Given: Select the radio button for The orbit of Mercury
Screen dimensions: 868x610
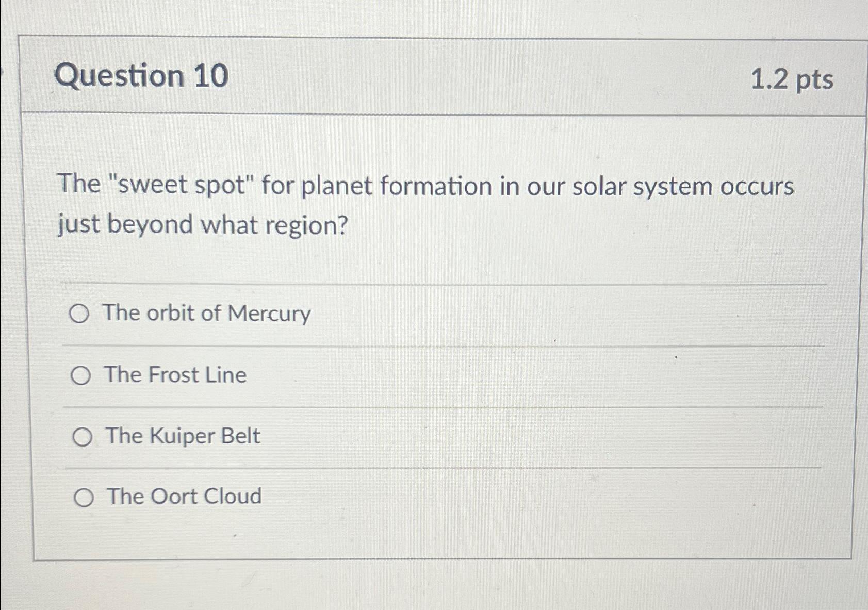Looking at the screenshot, I should point(81,315).
